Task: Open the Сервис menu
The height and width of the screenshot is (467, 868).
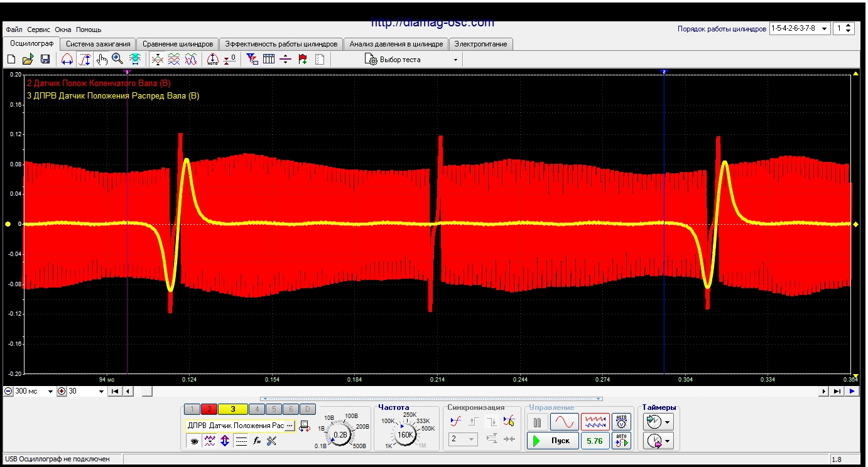Action: [x=39, y=30]
